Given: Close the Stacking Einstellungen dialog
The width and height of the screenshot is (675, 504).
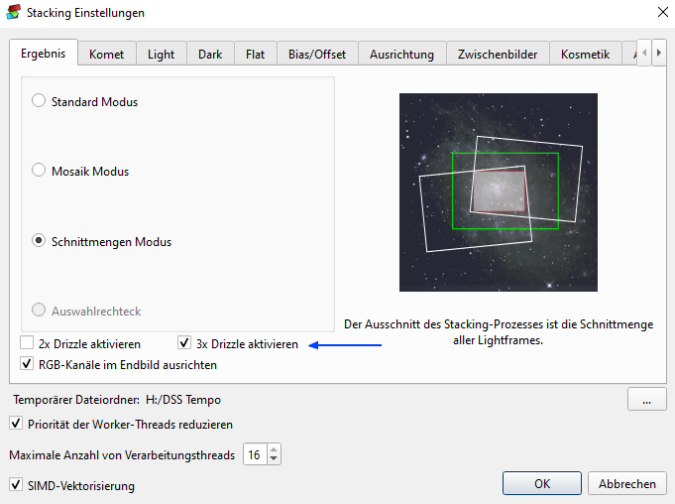Looking at the screenshot, I should (x=661, y=13).
